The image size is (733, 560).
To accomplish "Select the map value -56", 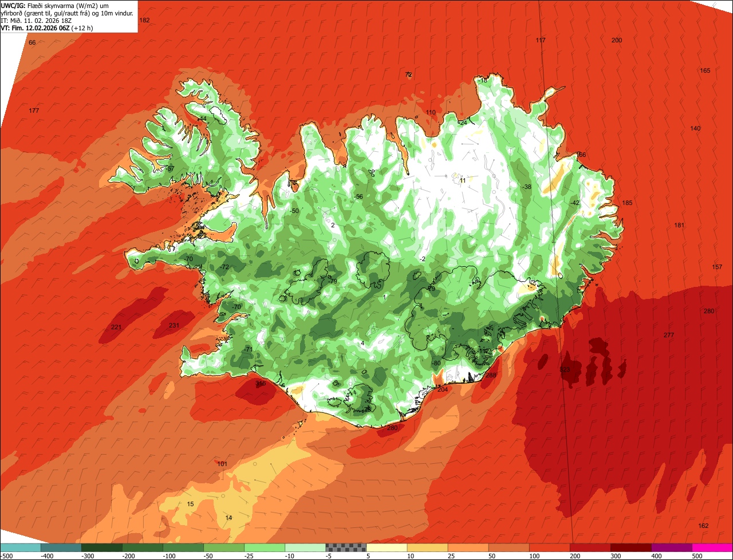I will coord(358,196).
